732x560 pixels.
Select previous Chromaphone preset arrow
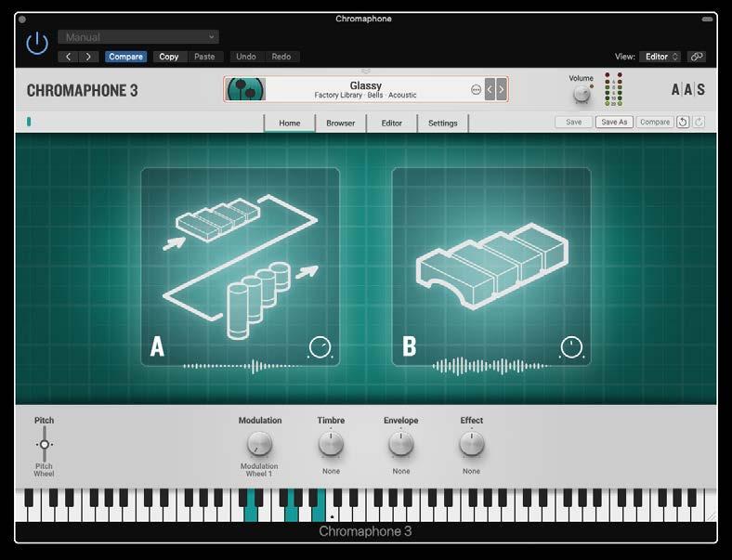(490, 89)
